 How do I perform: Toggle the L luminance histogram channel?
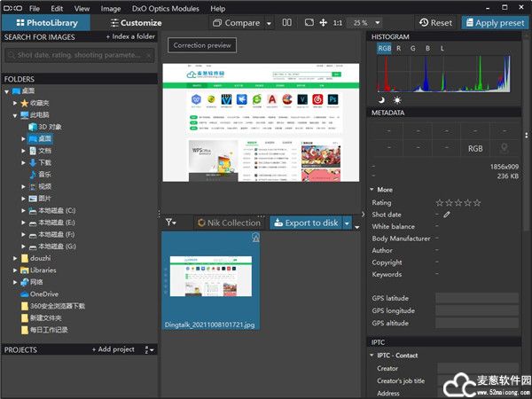pyautogui.click(x=442, y=48)
